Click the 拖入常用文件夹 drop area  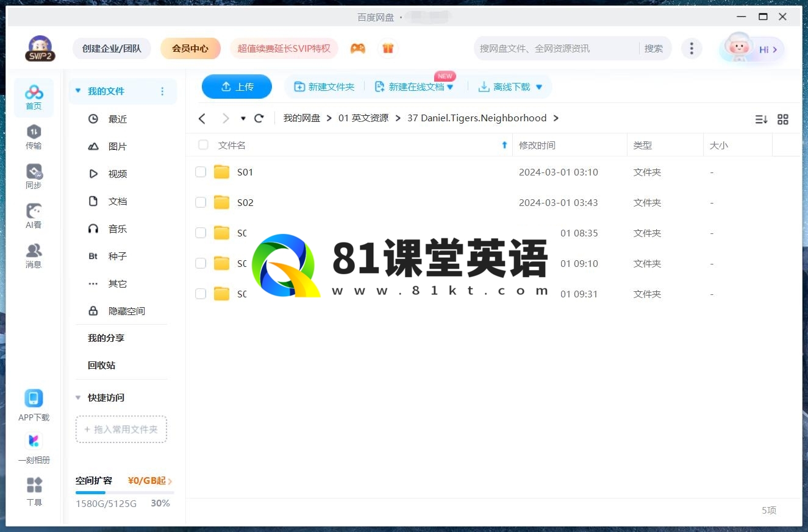121,429
